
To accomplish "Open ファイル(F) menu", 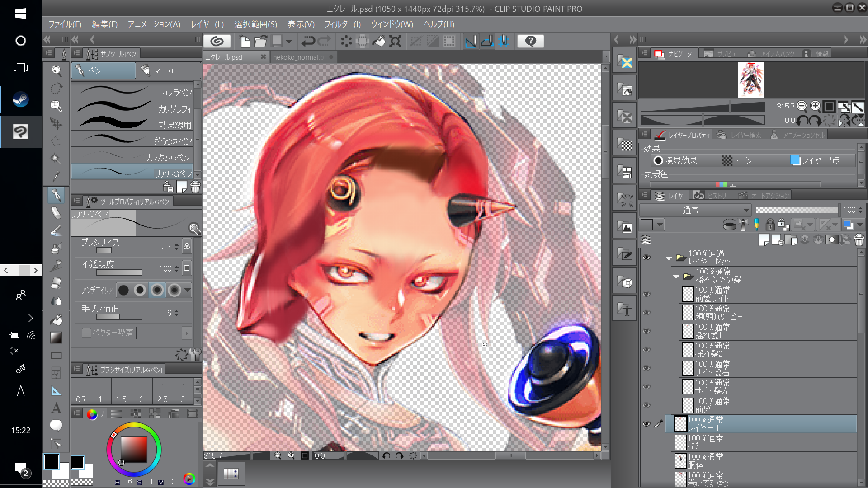I will coord(65,24).
